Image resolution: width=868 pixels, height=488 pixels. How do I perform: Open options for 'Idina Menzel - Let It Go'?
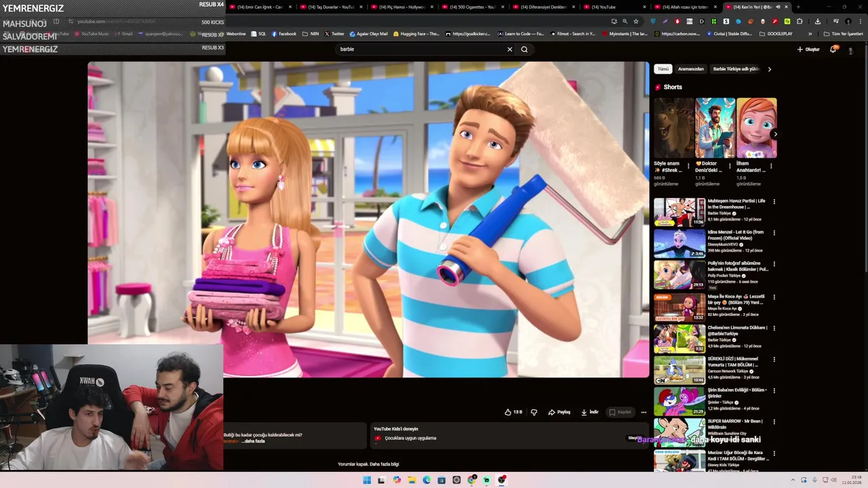point(774,232)
